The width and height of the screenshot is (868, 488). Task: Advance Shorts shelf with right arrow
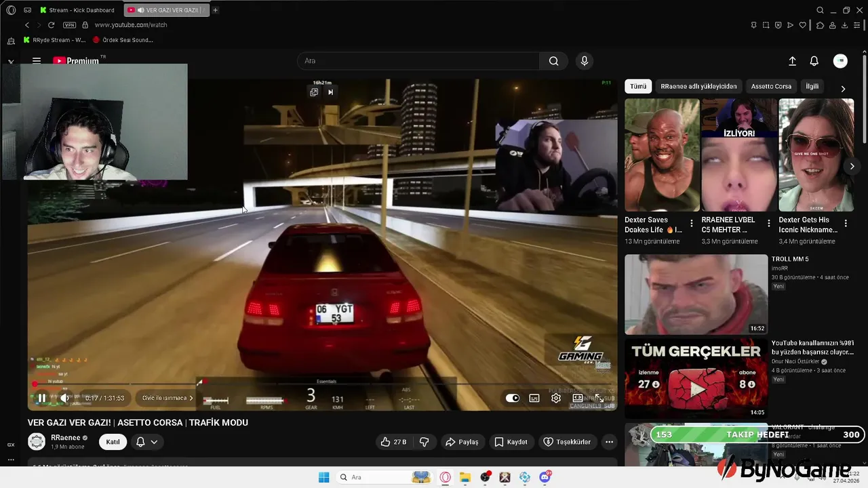(852, 166)
